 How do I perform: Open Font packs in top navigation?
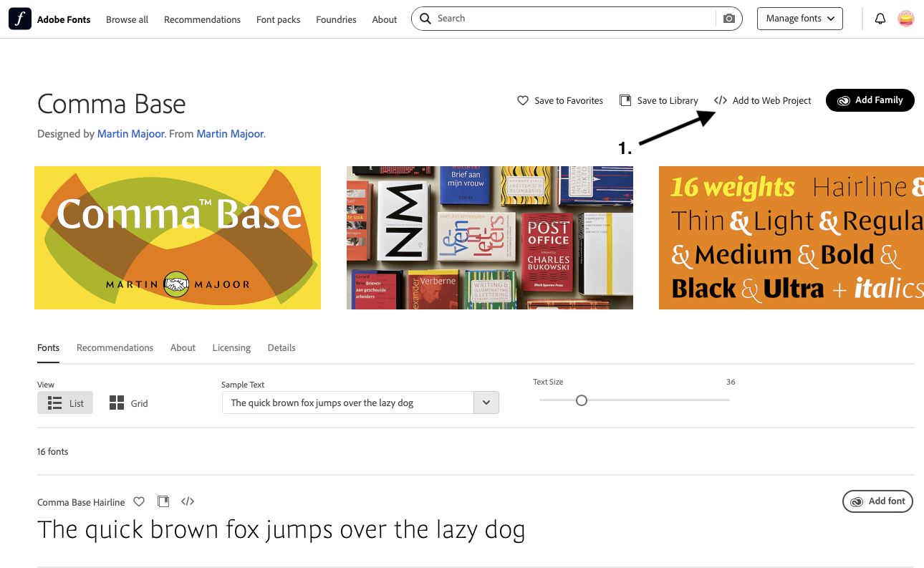point(278,20)
